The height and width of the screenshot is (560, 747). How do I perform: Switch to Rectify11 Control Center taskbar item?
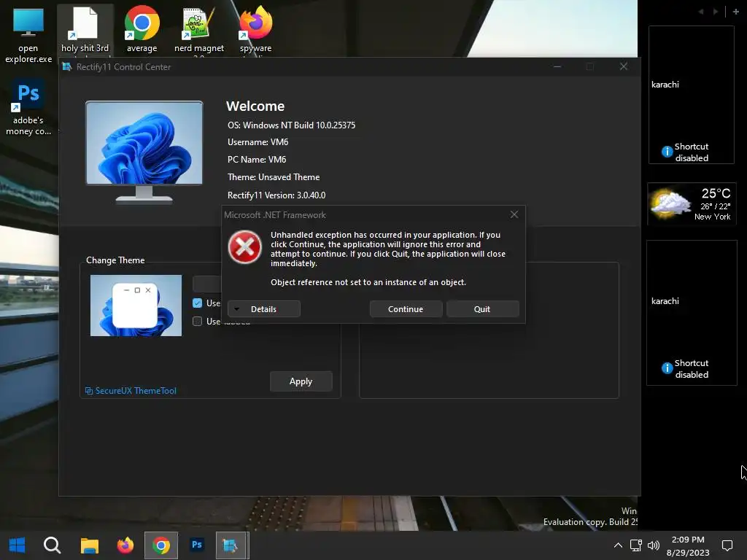click(232, 545)
